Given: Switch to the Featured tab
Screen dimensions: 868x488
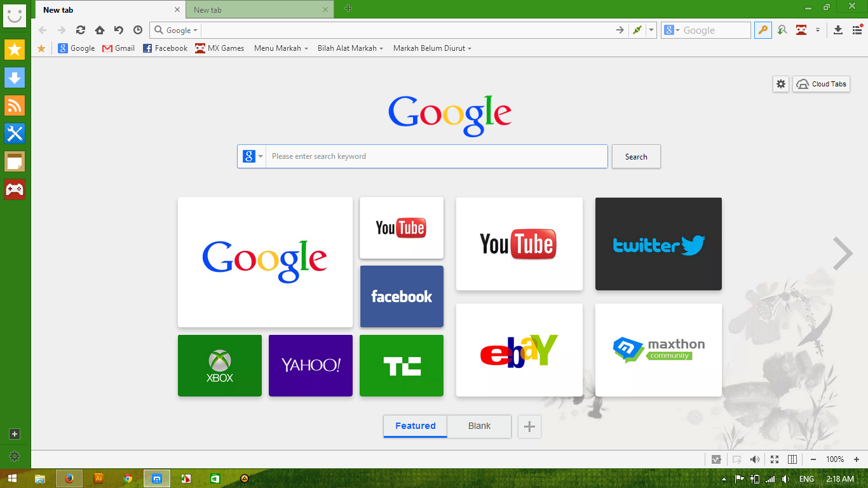Looking at the screenshot, I should pyautogui.click(x=414, y=426).
